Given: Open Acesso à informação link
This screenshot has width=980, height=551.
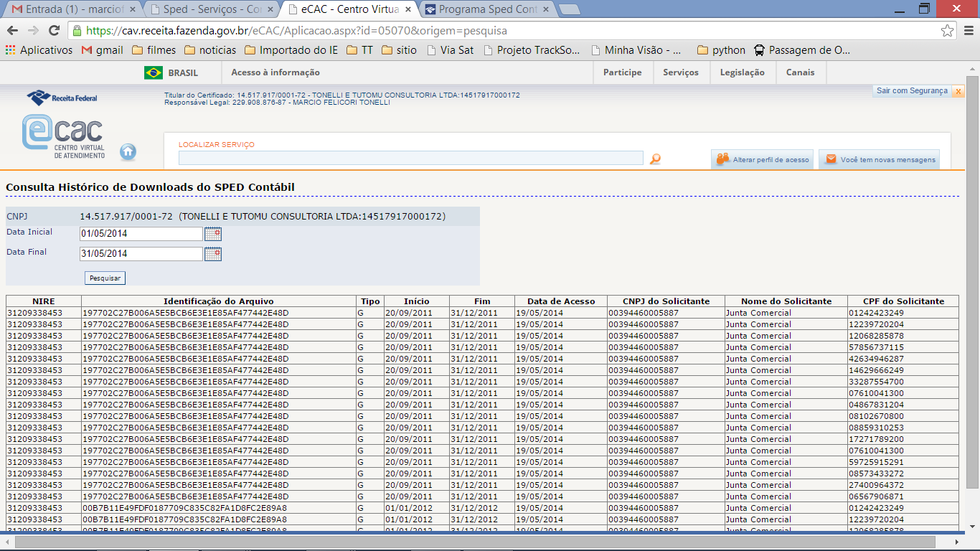Looking at the screenshot, I should [275, 72].
